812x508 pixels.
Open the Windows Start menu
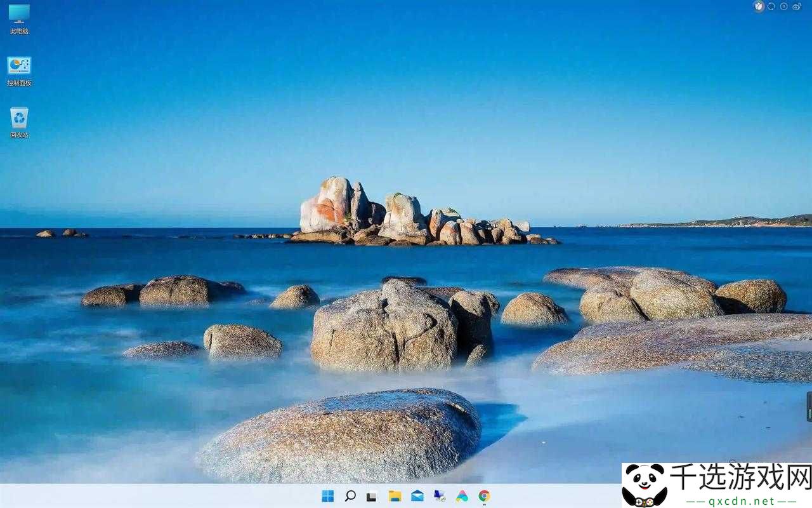tap(328, 496)
